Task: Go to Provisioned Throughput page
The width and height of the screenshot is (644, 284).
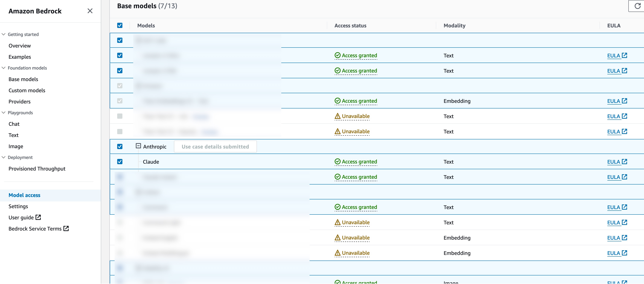Action: click(x=37, y=168)
